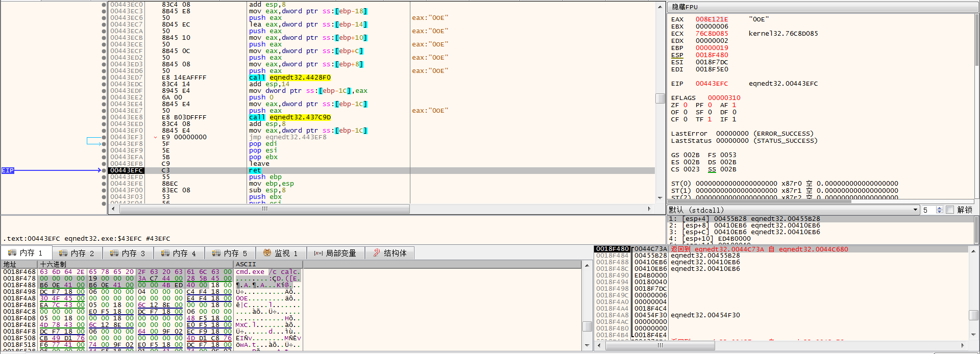Select argument row 1: [esp+4] 00455B28
Image resolution: width=980 pixels, height=354 pixels.
(x=820, y=219)
